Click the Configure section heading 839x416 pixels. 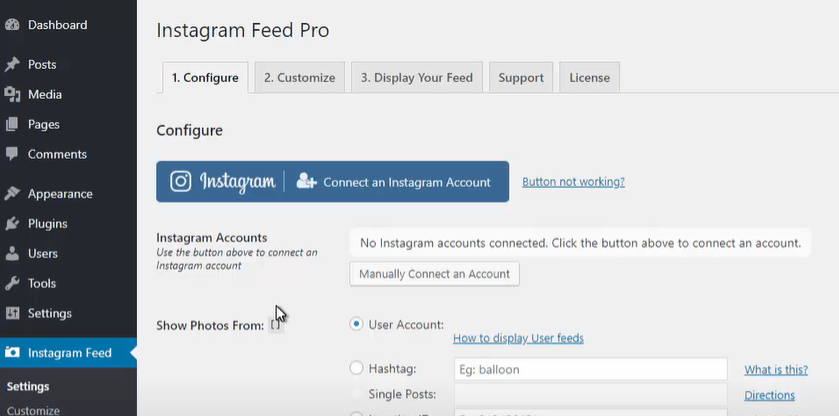(189, 131)
